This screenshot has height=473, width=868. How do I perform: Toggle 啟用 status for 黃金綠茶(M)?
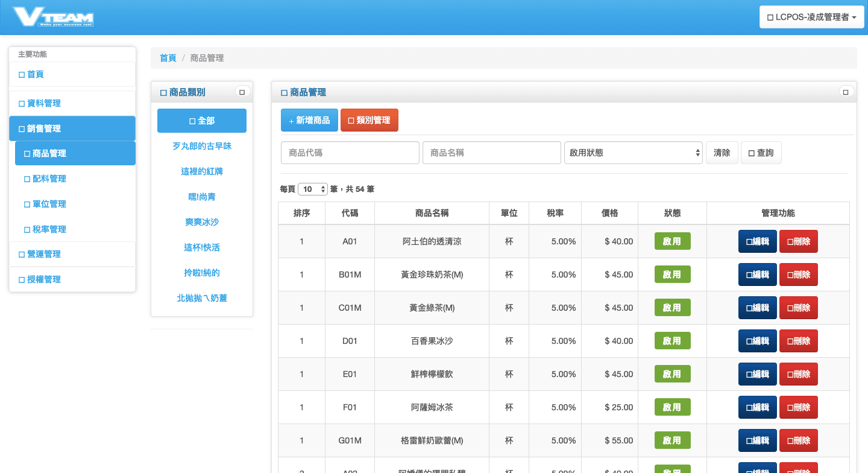(x=672, y=307)
